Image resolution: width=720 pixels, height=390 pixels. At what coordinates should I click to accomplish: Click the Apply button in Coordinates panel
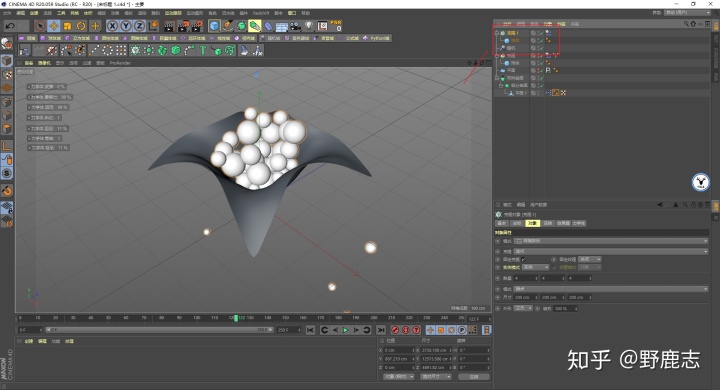[474, 377]
